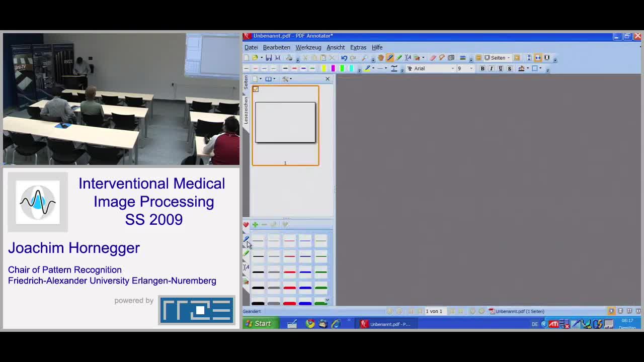Click the text tool in the toolbox sidebar
The width and height of the screenshot is (644, 362).
[246, 267]
